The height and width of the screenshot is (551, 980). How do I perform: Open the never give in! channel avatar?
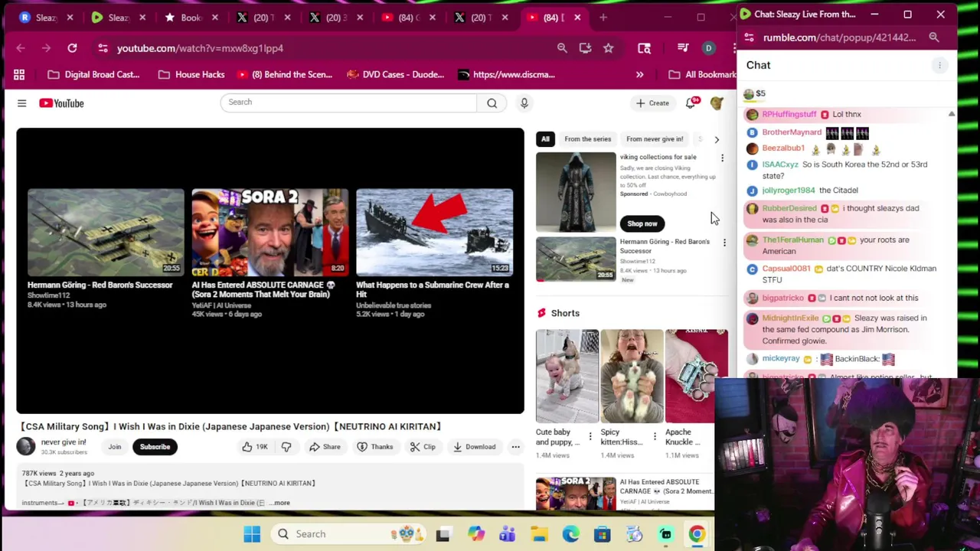[26, 446]
